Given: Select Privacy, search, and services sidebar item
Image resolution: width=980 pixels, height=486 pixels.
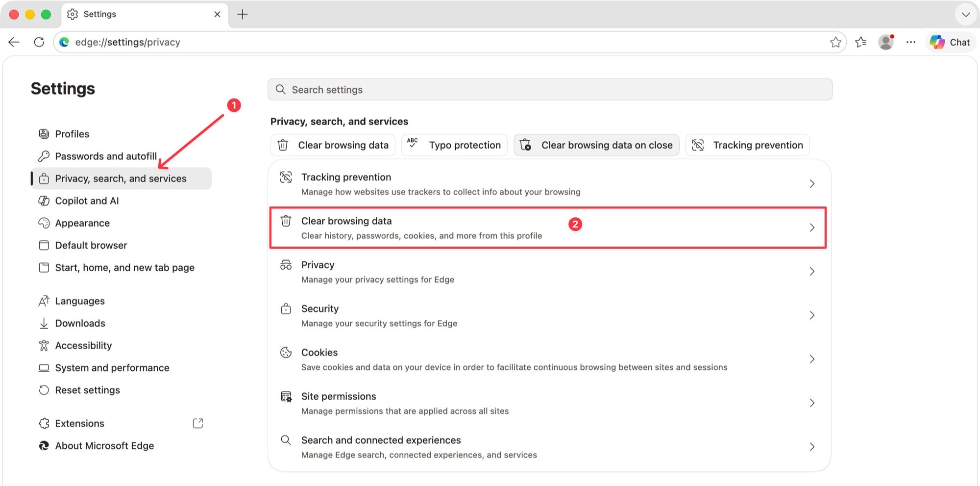Looking at the screenshot, I should click(121, 179).
